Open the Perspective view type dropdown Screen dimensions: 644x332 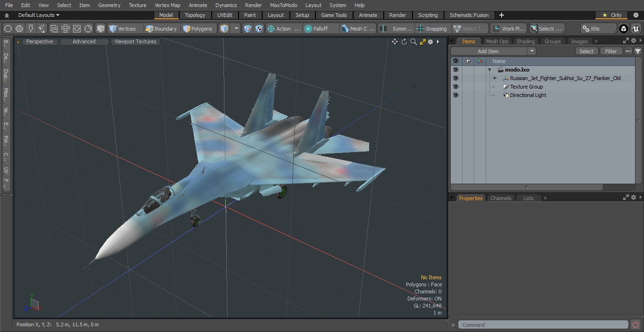point(40,41)
